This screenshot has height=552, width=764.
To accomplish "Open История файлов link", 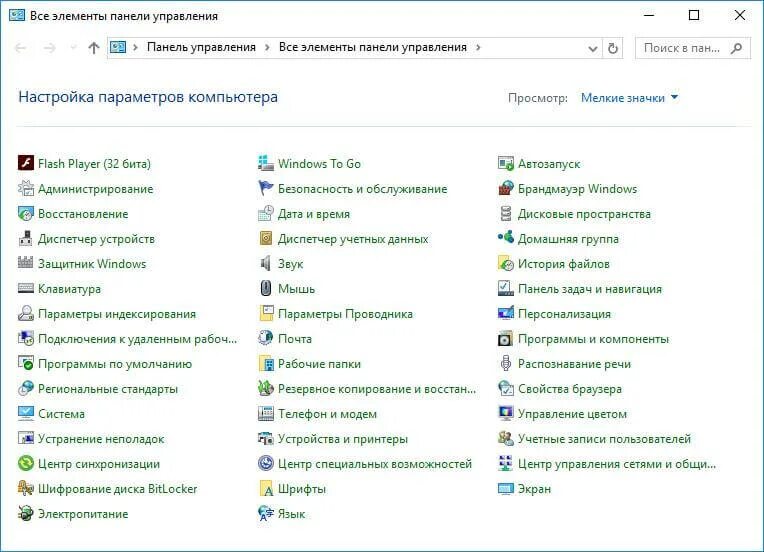I will (563, 264).
